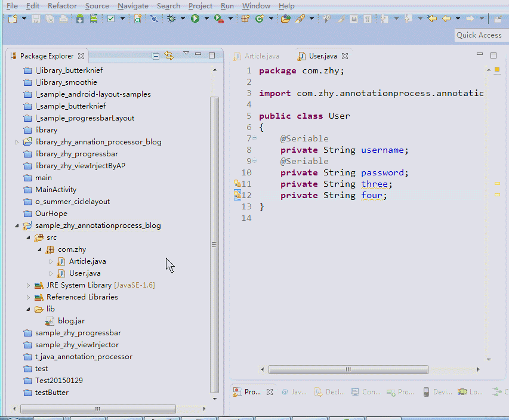Click the New Java Class icon
This screenshot has width=509, height=420.
[x=260, y=19]
